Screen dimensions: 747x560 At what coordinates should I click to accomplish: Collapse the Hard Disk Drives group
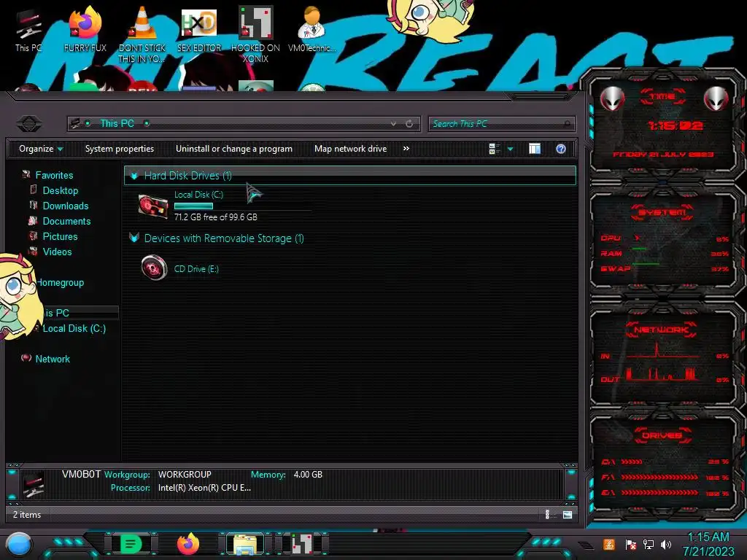tap(134, 176)
